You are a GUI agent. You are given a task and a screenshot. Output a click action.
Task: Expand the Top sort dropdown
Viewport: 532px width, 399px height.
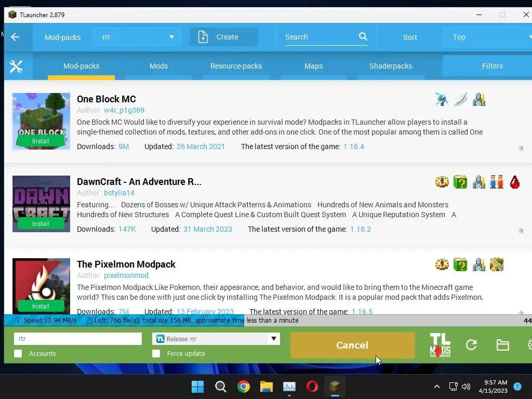(x=487, y=37)
